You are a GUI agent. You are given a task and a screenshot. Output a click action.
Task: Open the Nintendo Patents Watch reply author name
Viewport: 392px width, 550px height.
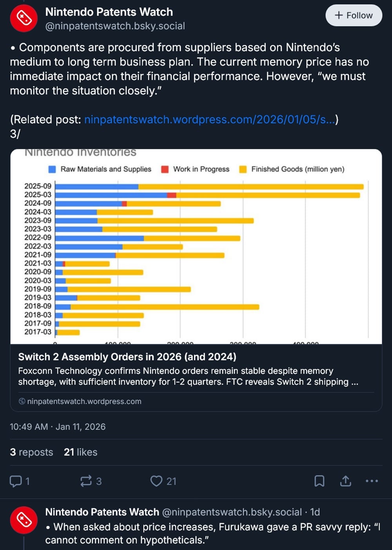tap(102, 512)
